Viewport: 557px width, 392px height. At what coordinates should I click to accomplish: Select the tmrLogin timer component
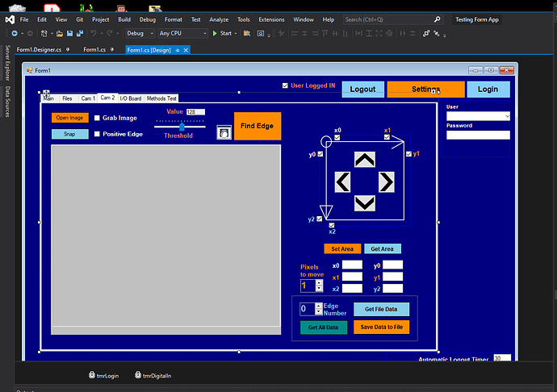tap(103, 375)
